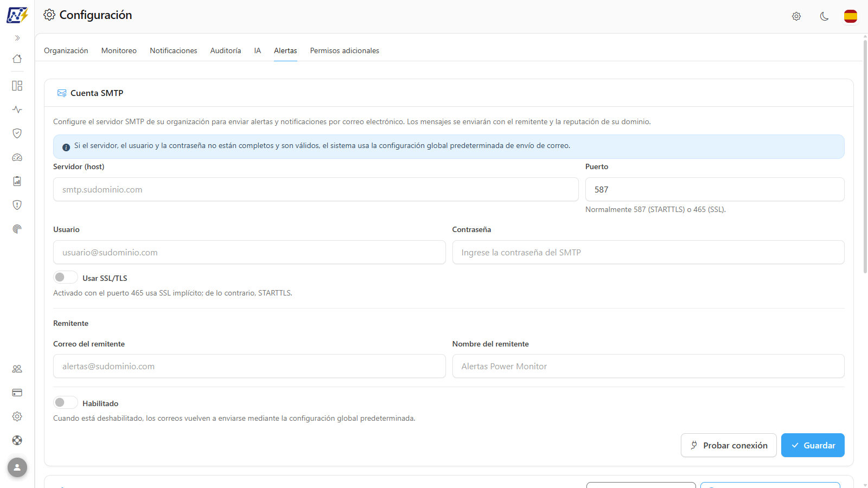Open the support lifebuoy icon in sidebar
The image size is (868, 488).
[x=17, y=440]
